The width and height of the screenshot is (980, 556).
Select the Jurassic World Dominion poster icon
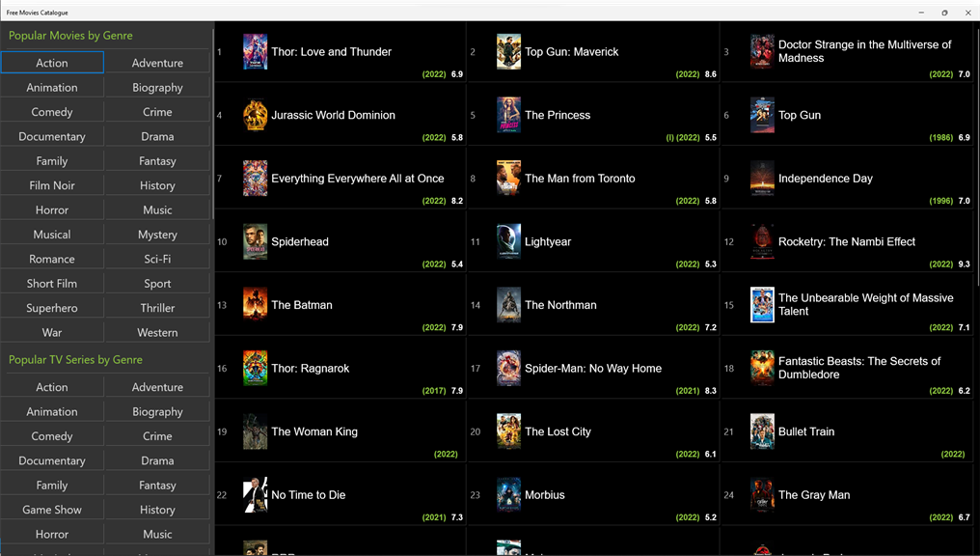click(255, 115)
